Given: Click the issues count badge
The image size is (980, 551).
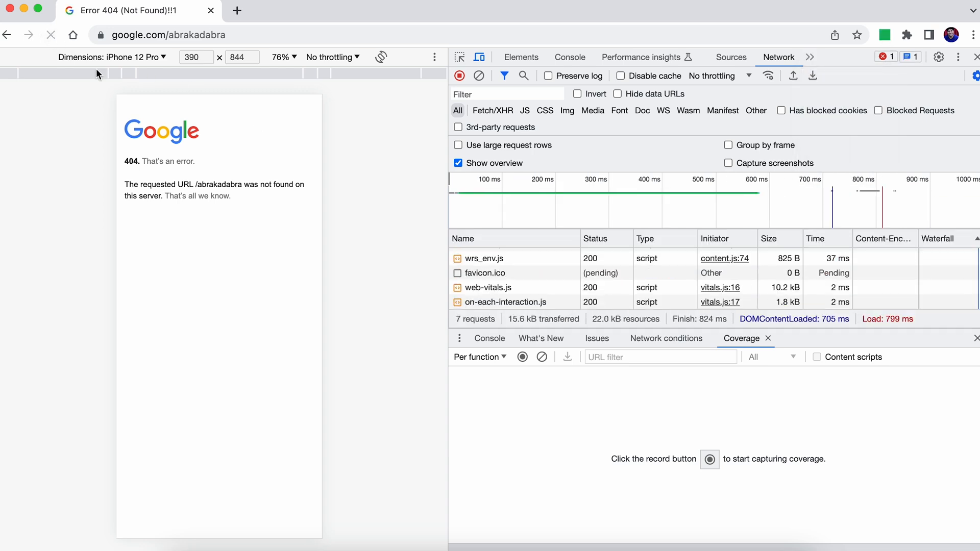Looking at the screenshot, I should coord(911,57).
